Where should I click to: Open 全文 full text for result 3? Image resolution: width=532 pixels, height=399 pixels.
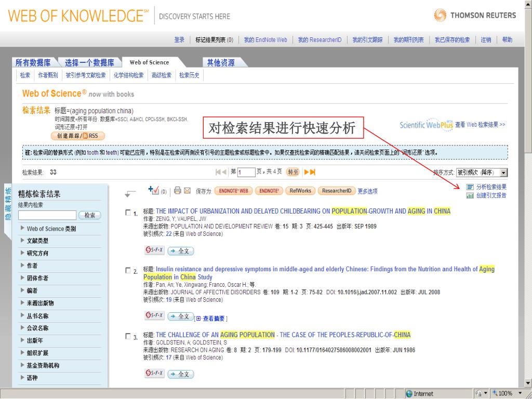(181, 374)
